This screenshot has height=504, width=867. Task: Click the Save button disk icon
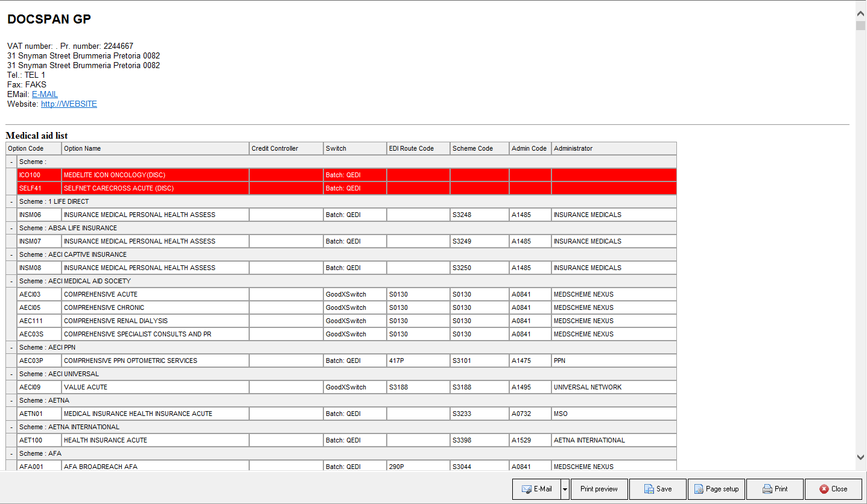pos(649,489)
